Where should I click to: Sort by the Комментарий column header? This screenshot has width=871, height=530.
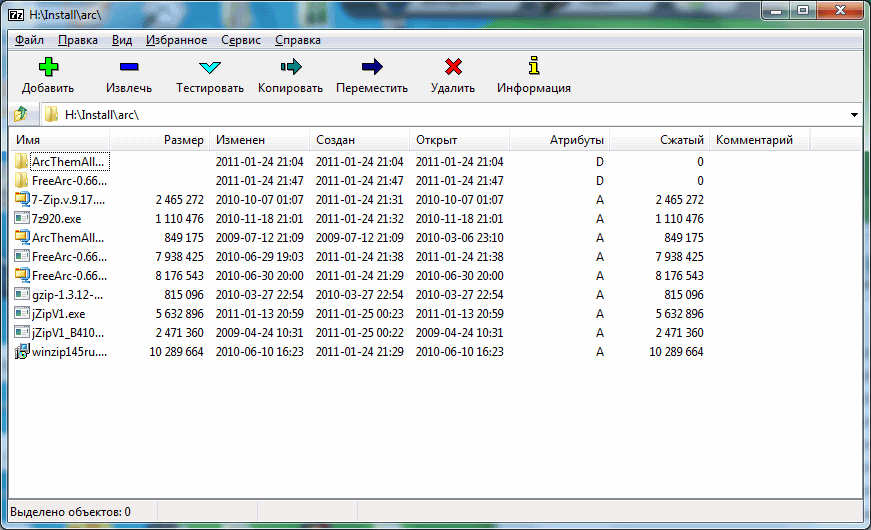(759, 140)
